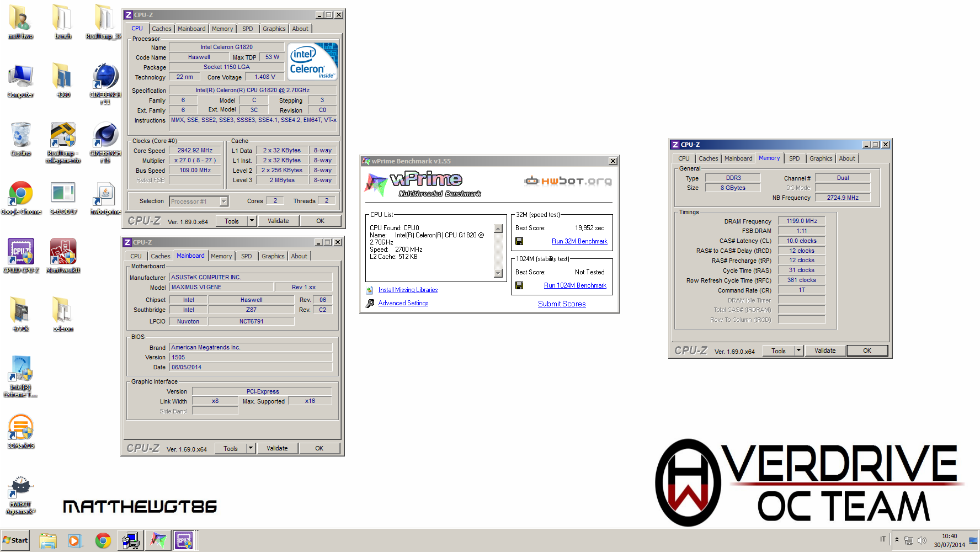Launch HWBOT Aquamark3 shortcut
This screenshot has width=980, height=552.
pos(20,494)
